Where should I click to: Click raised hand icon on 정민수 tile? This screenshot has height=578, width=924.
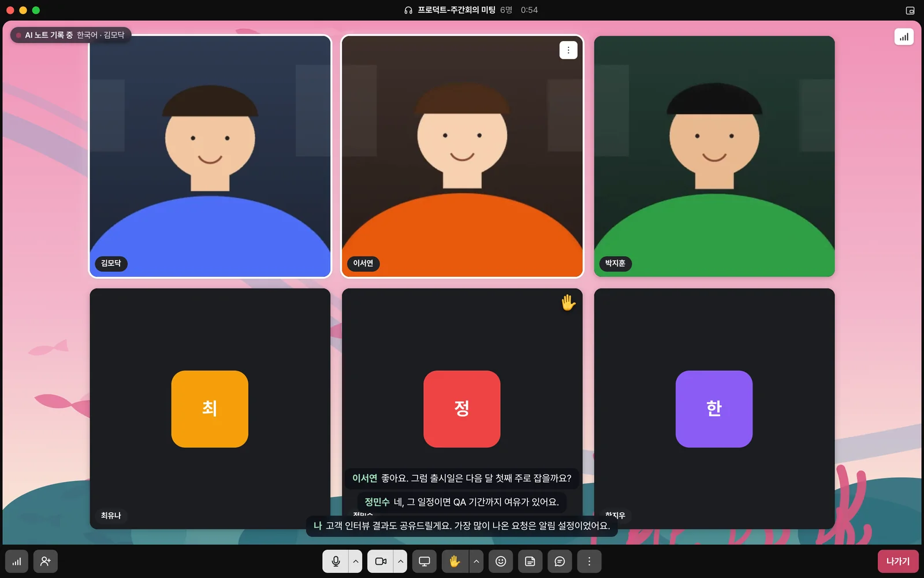[568, 302]
